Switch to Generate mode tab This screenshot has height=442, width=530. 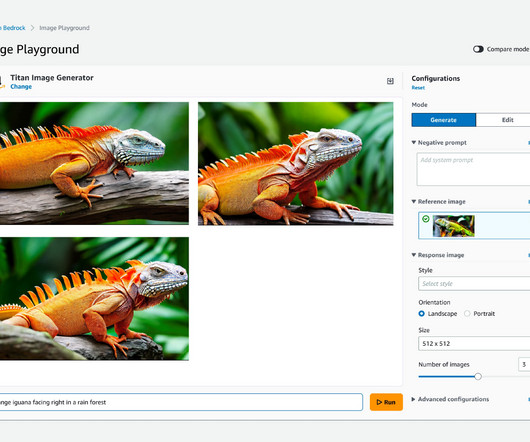[x=443, y=120]
